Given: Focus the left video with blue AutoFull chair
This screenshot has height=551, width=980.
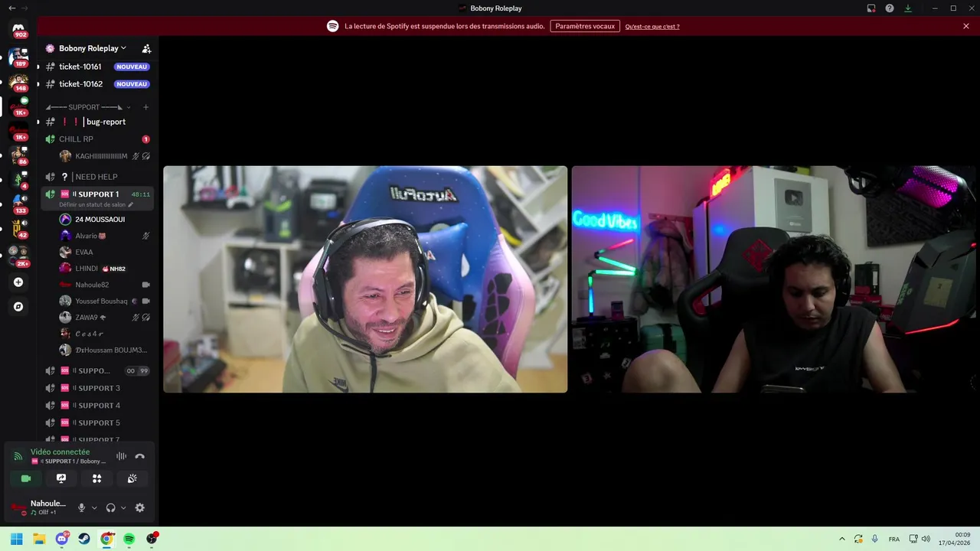Looking at the screenshot, I should pyautogui.click(x=365, y=279).
